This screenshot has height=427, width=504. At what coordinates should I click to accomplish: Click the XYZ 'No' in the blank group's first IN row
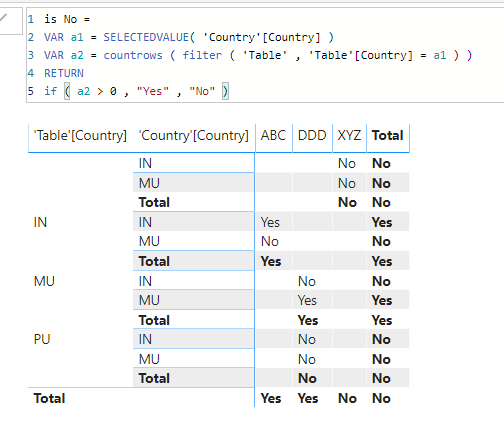click(x=347, y=163)
